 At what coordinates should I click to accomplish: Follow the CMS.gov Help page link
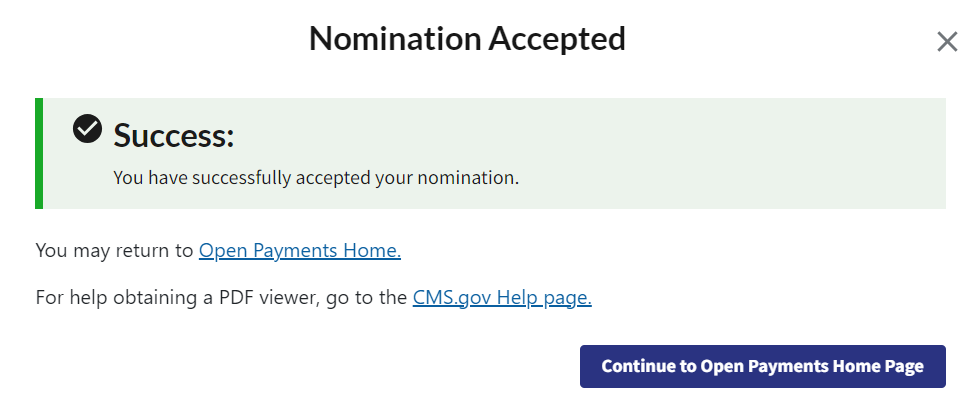[x=502, y=297]
